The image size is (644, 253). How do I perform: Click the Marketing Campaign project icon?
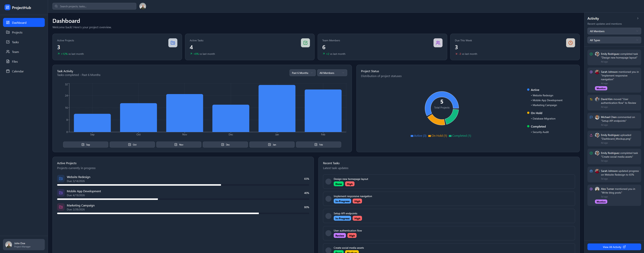coord(61,207)
